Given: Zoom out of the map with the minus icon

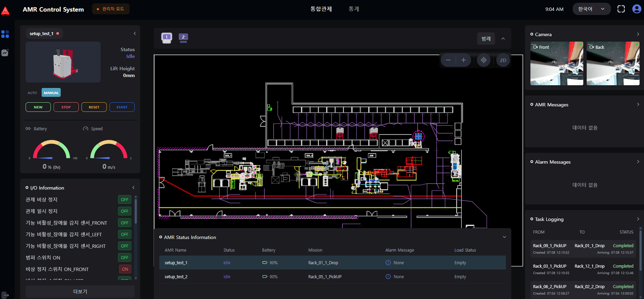Looking at the screenshot, I should coord(448,60).
